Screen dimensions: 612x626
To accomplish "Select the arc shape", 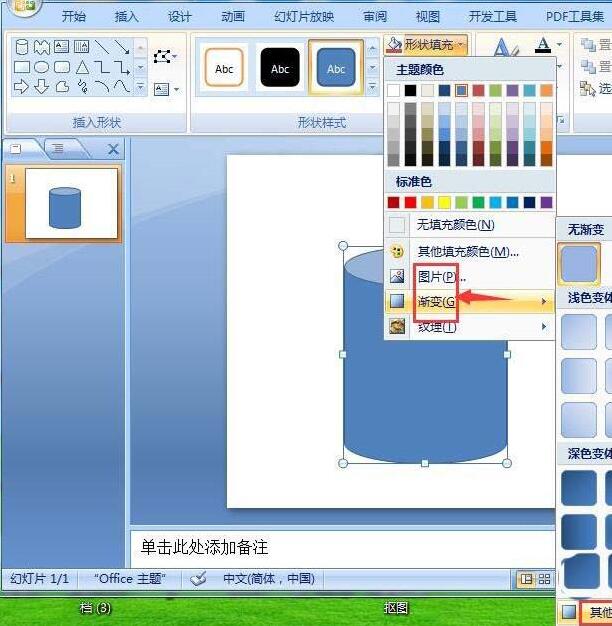I will (102, 86).
